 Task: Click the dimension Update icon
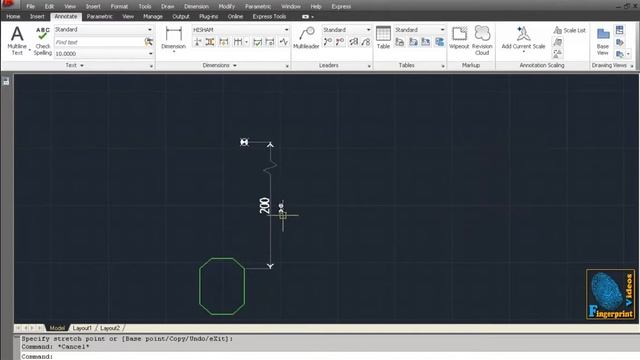pyautogui.click(x=270, y=42)
